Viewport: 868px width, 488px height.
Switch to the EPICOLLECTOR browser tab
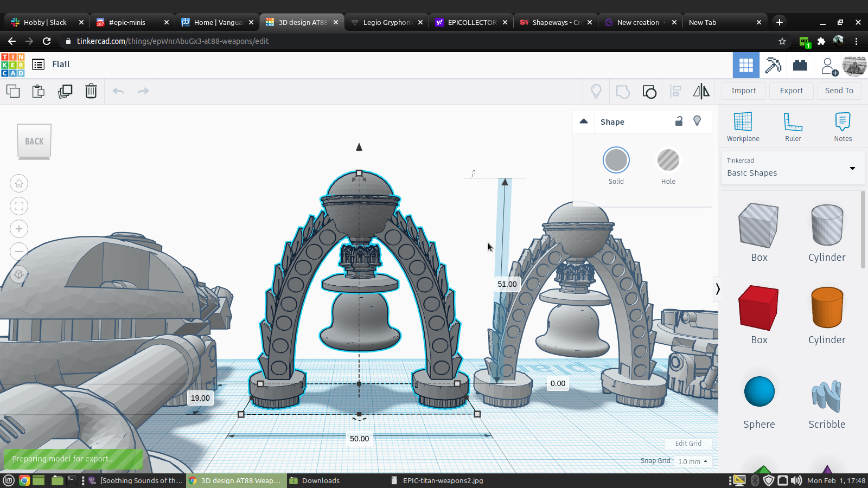471,22
